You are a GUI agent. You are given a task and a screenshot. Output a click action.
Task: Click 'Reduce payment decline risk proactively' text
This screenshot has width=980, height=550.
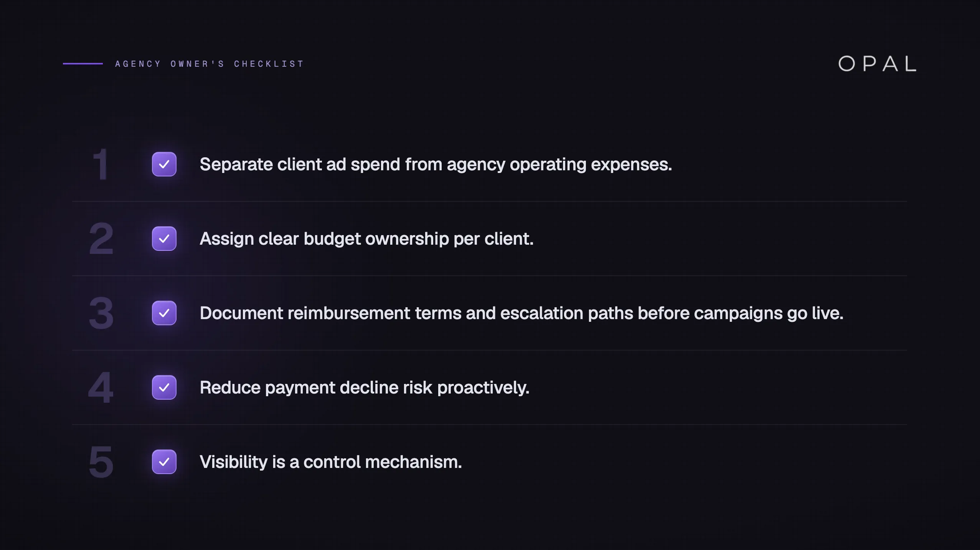(365, 387)
